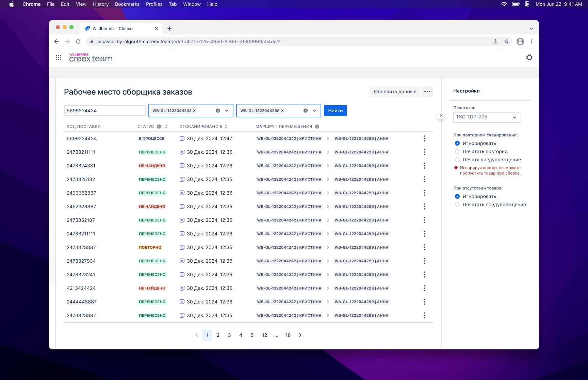Select Печатать повторно radio option

[457, 151]
